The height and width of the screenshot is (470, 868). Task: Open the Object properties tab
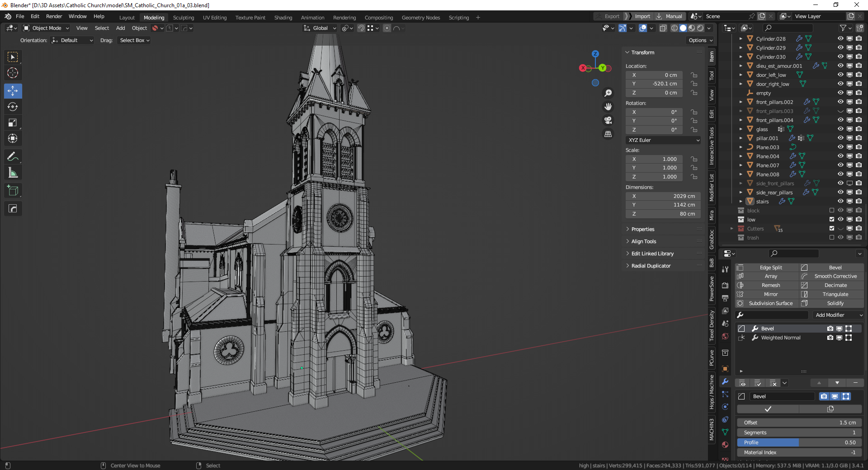tap(725, 369)
